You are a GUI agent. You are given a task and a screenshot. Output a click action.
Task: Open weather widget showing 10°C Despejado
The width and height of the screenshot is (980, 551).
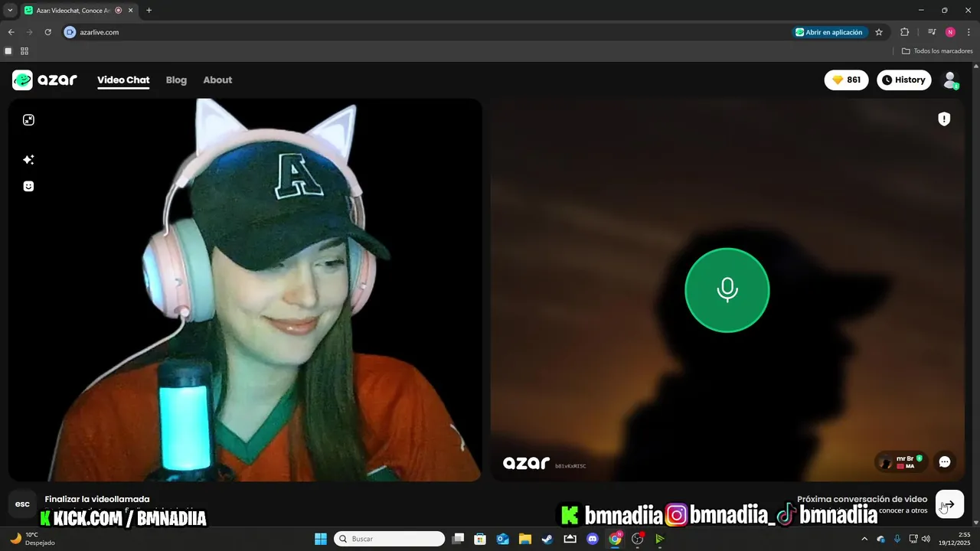click(x=32, y=539)
